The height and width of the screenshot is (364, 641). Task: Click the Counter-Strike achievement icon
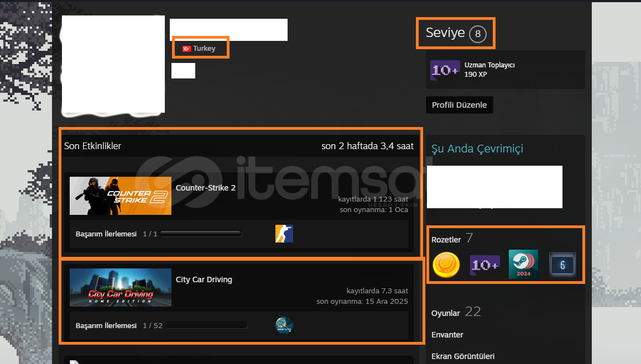[x=284, y=234]
